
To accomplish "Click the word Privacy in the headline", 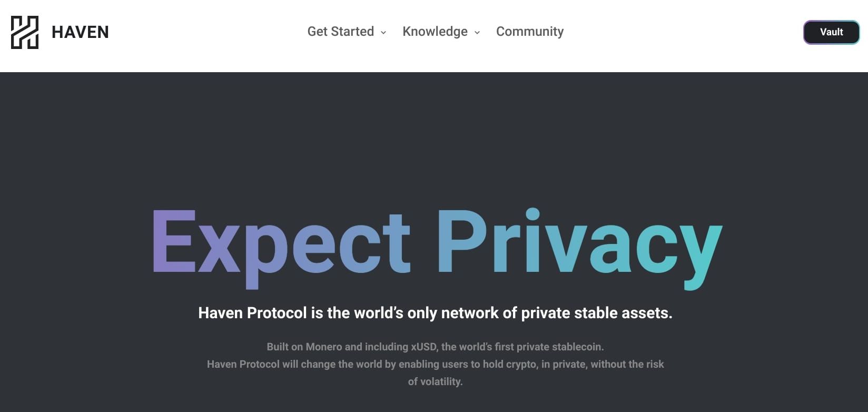I will 579,242.
